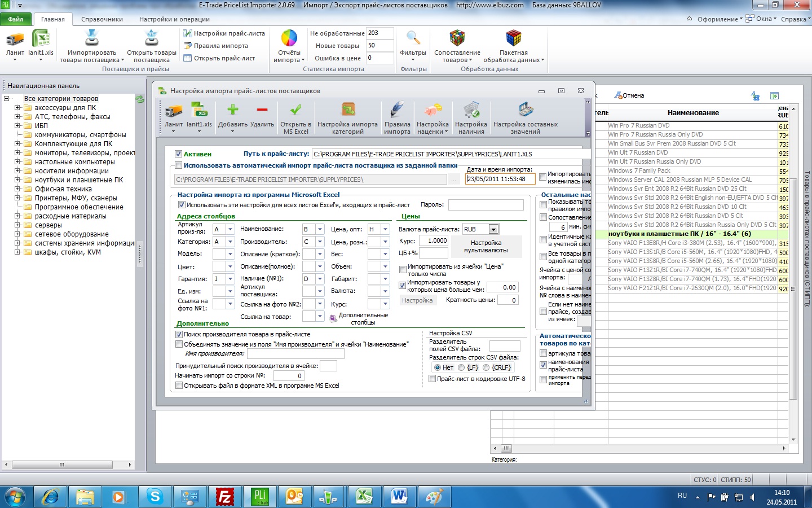Image resolution: width=812 pixels, height=508 pixels.
Task: Switch to the Справочники ribbon tab
Action: (102, 19)
